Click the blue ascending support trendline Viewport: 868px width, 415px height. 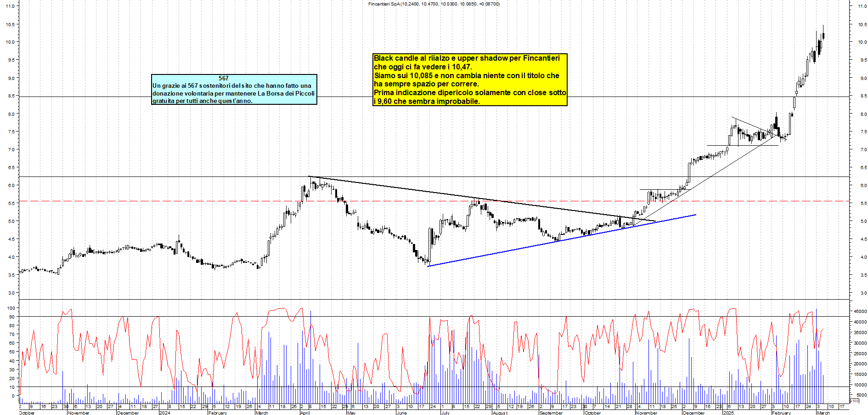point(562,240)
